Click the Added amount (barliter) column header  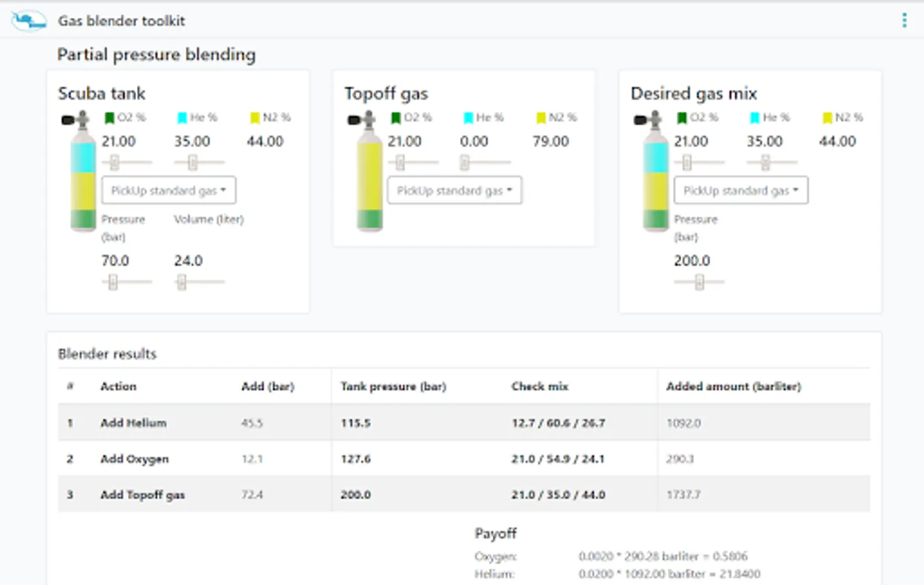click(734, 386)
